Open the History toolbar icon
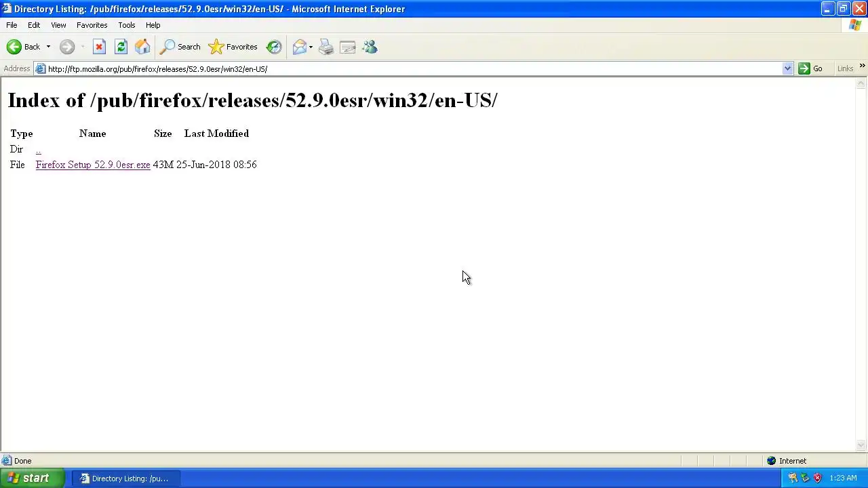Viewport: 868px width, 488px height. [x=274, y=47]
